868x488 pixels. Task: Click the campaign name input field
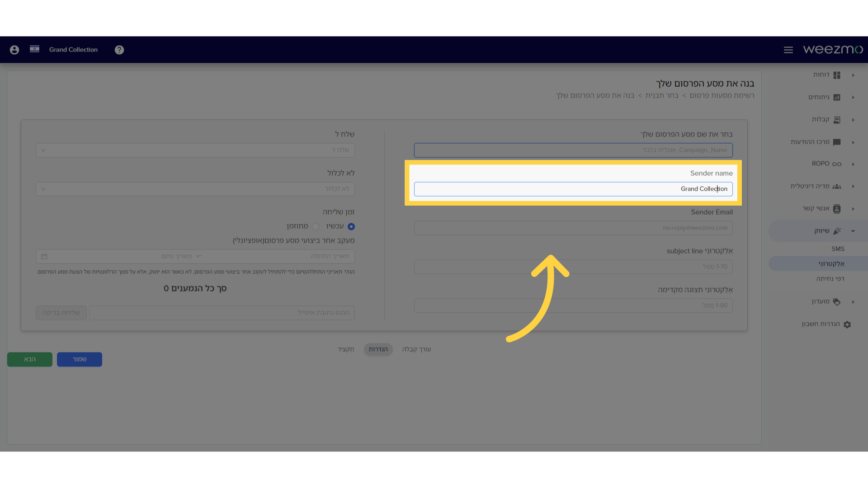[x=573, y=150]
